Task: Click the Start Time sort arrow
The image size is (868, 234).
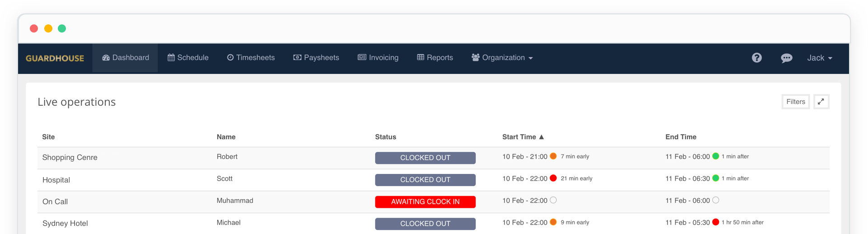Action: [541, 137]
